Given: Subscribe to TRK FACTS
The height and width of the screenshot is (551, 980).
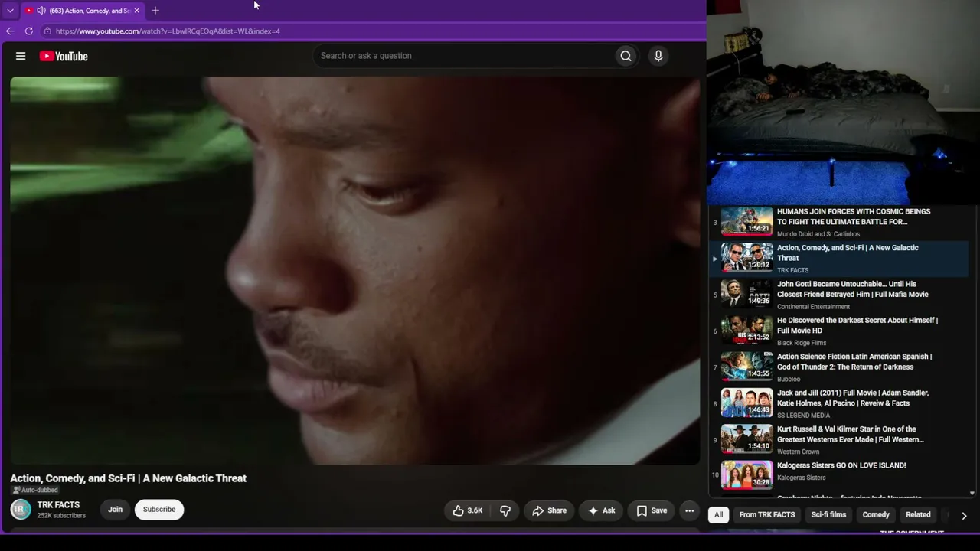Looking at the screenshot, I should coord(159,510).
